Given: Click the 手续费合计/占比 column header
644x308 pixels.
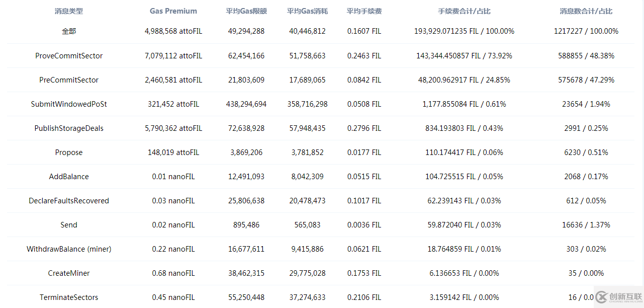Looking at the screenshot, I should (464, 11).
